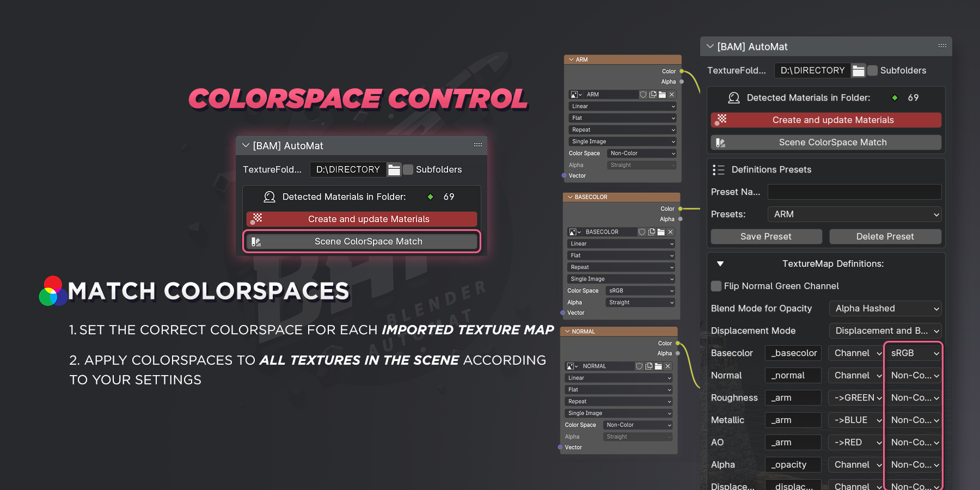Enable Subfolders checkbox in expanded AutoMat panel
Viewport: 980px width, 490px height.
(872, 71)
